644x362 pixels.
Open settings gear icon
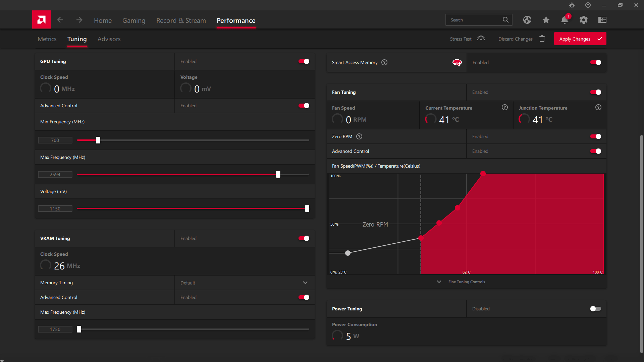click(x=584, y=20)
